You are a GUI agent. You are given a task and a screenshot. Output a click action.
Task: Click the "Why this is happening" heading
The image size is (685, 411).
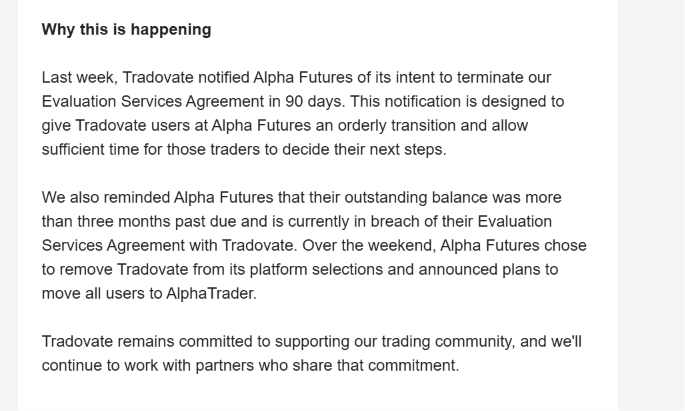tap(126, 30)
